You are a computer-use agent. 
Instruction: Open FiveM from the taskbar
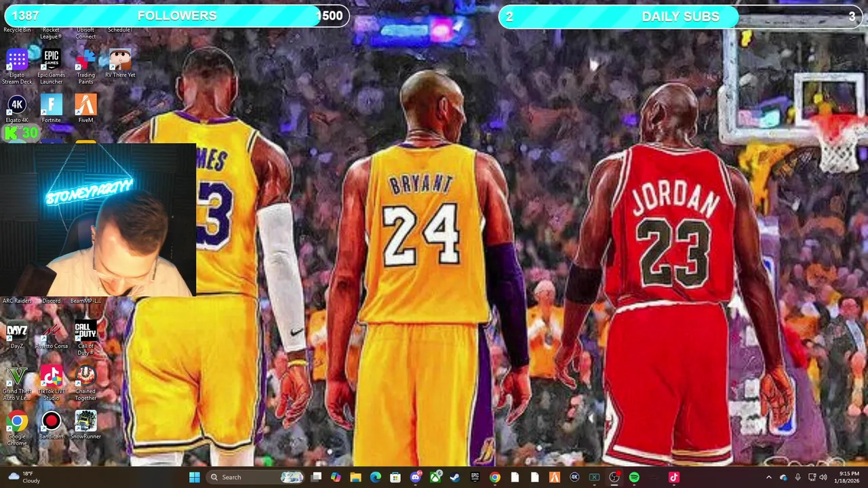point(555,477)
